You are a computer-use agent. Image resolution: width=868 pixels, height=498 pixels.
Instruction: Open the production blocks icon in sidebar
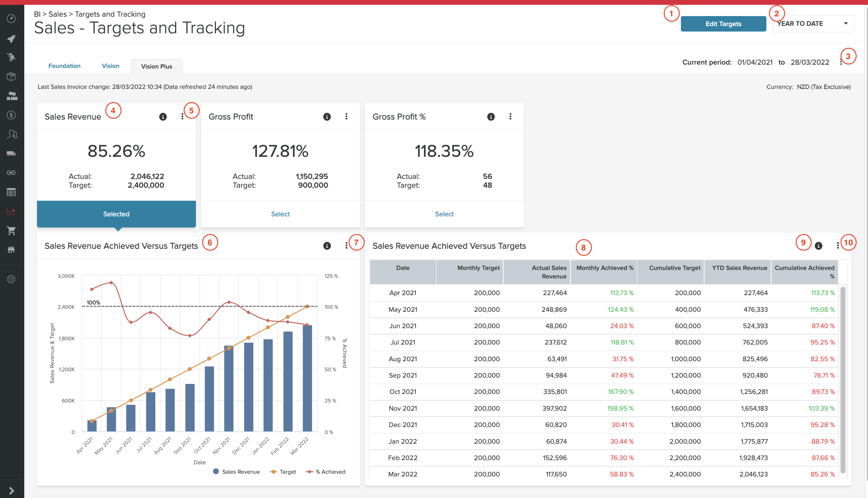coord(11,96)
